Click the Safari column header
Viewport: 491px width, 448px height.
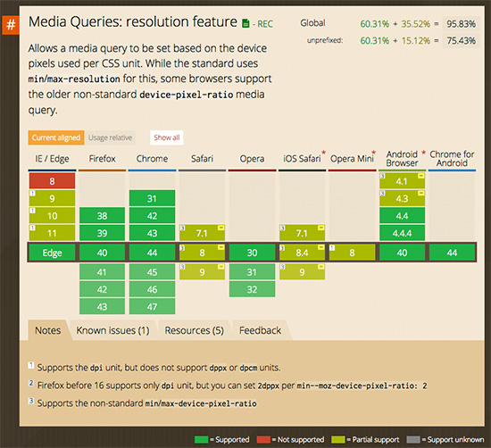[x=202, y=159]
